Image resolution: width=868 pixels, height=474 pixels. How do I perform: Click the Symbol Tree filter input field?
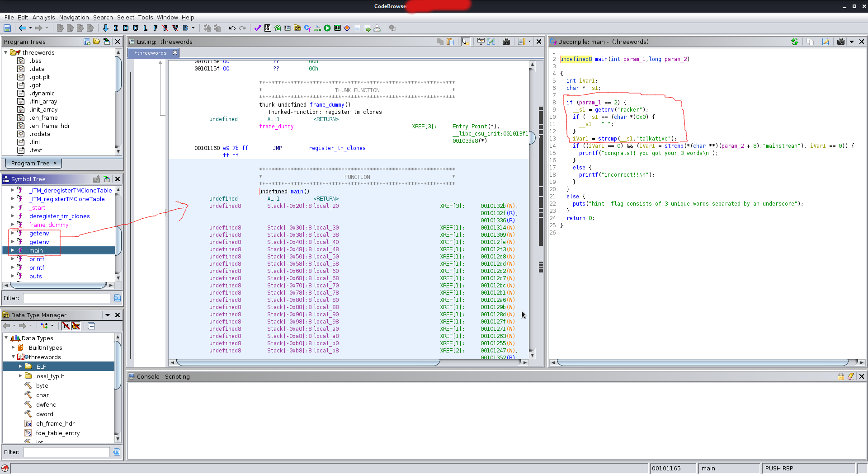tap(66, 298)
